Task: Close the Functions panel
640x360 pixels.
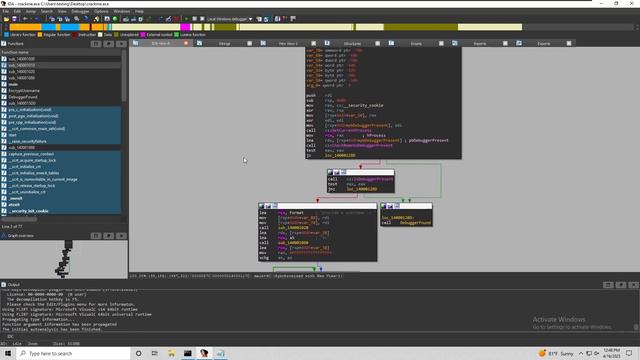Action: click(x=121, y=44)
